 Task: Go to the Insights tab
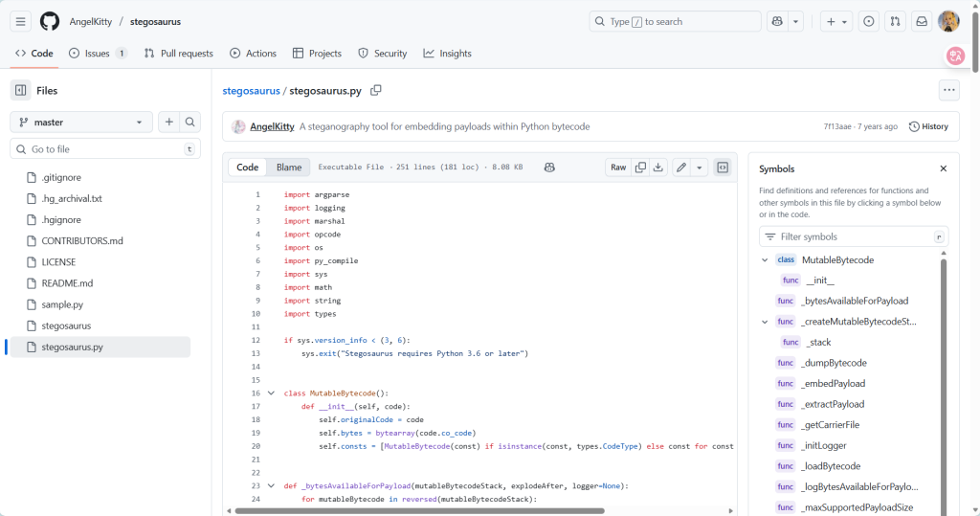[x=447, y=54]
